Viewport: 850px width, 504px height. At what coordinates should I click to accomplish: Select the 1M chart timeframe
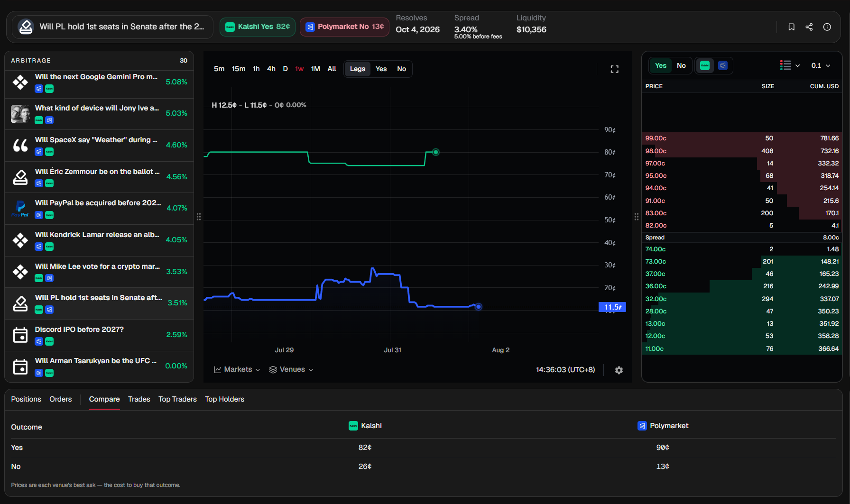(x=315, y=69)
